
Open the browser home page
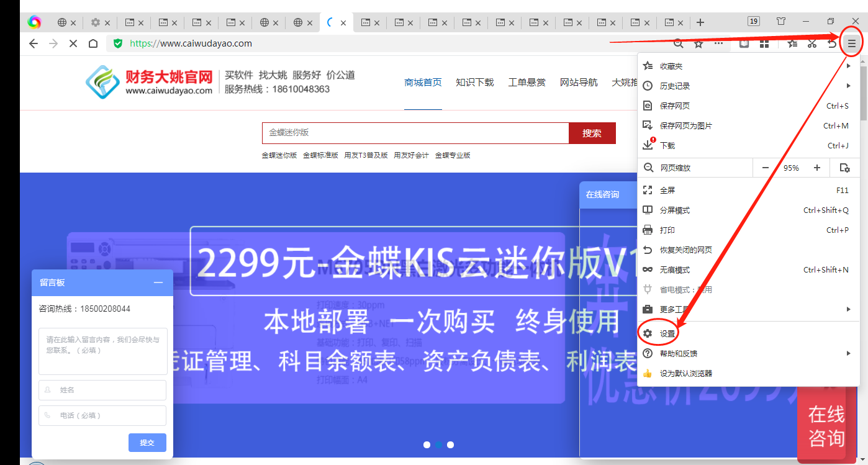tap(93, 43)
